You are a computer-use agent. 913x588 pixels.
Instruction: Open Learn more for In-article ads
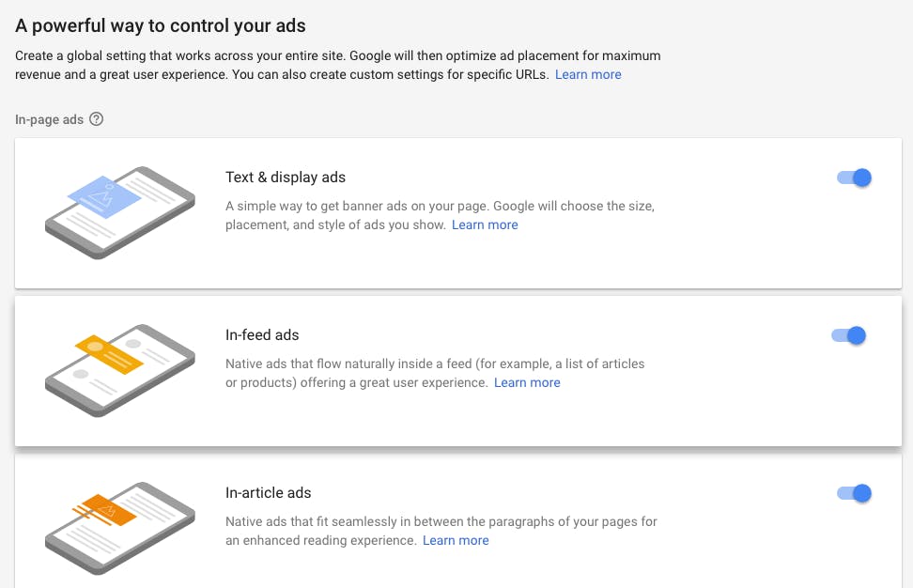pyautogui.click(x=456, y=540)
